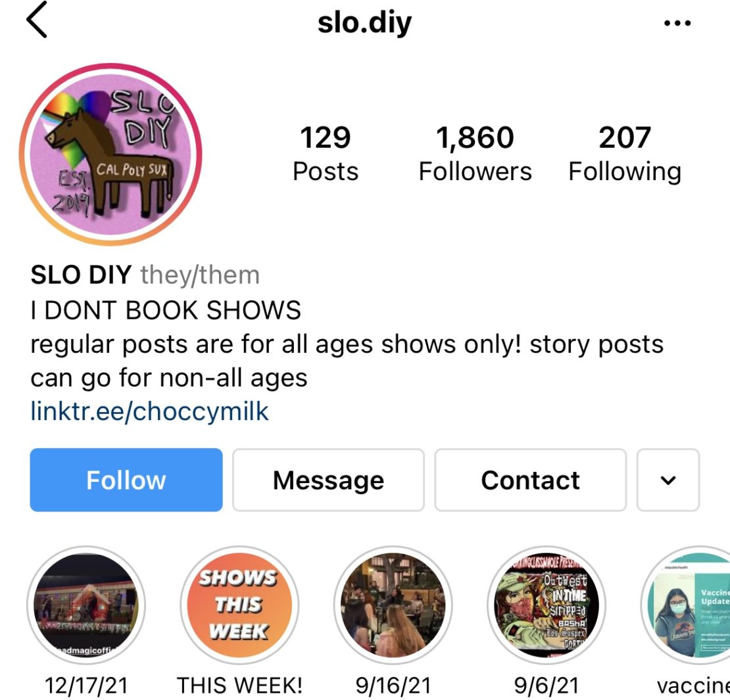Tap the 9/16/21 highlight label

pyautogui.click(x=393, y=685)
